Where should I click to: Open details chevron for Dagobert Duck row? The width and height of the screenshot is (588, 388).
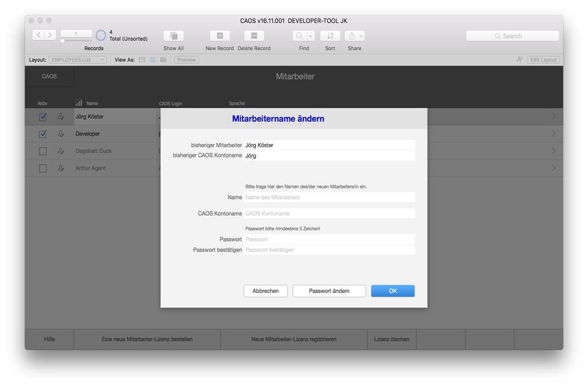(554, 150)
